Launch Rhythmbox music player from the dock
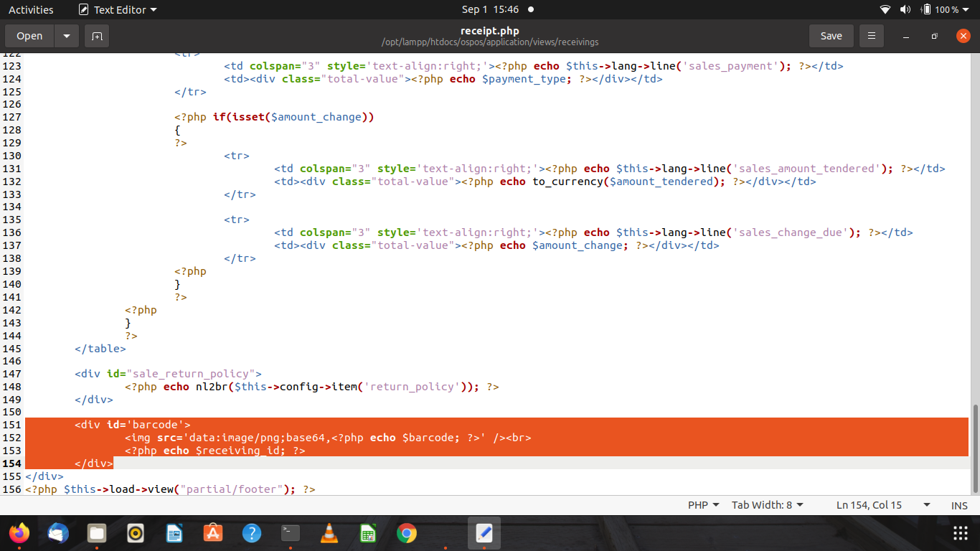980x551 pixels. click(134, 533)
